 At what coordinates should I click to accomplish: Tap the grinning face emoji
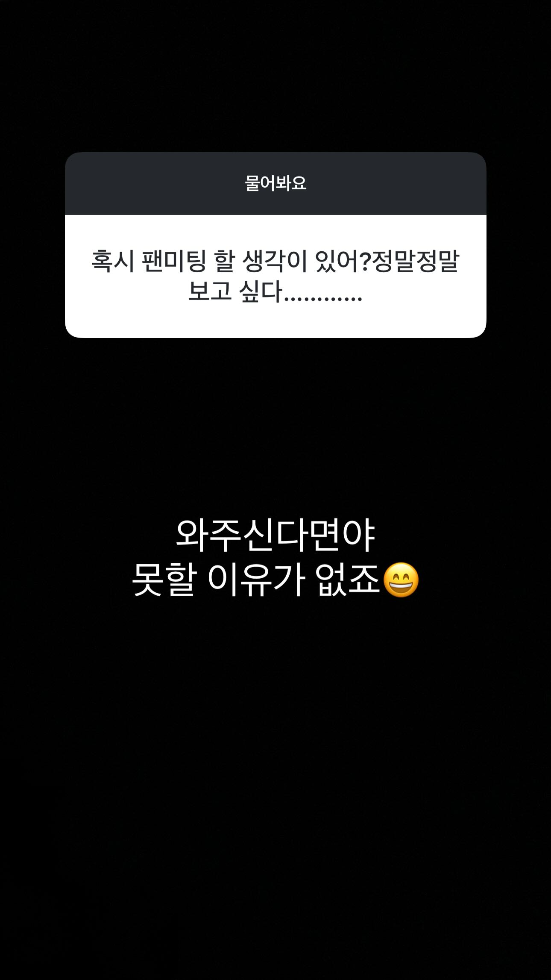click(401, 580)
